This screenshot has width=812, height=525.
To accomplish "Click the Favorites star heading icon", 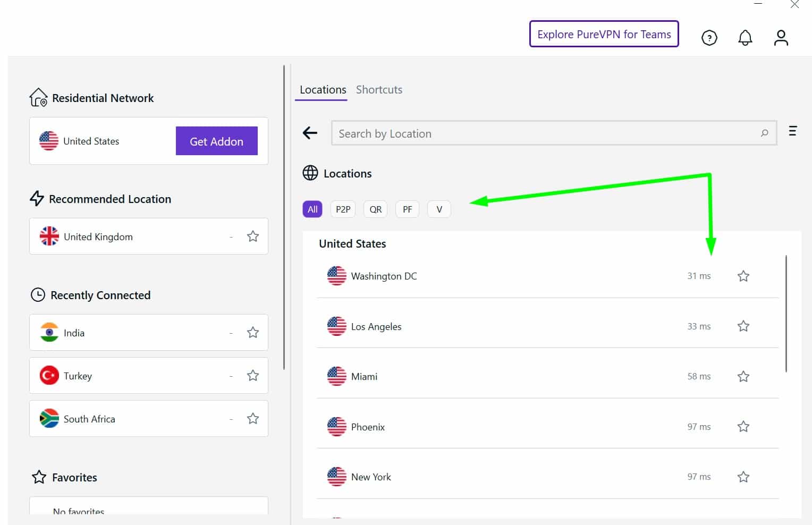I will point(39,477).
